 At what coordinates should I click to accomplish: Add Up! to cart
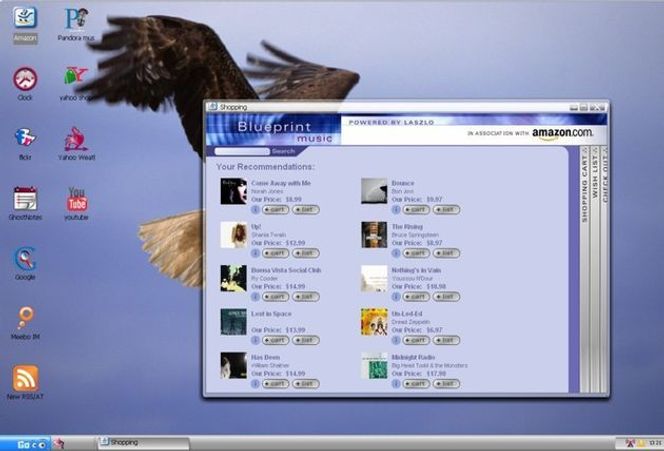(x=275, y=253)
